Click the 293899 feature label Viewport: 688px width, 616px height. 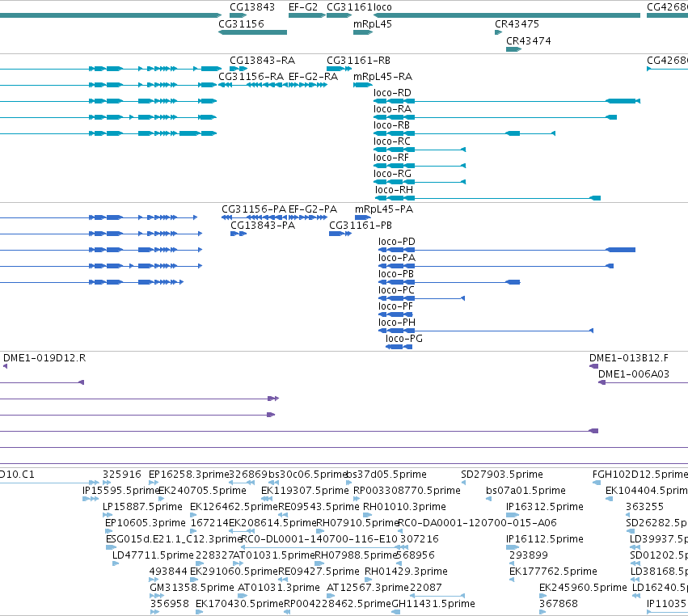[529, 555]
